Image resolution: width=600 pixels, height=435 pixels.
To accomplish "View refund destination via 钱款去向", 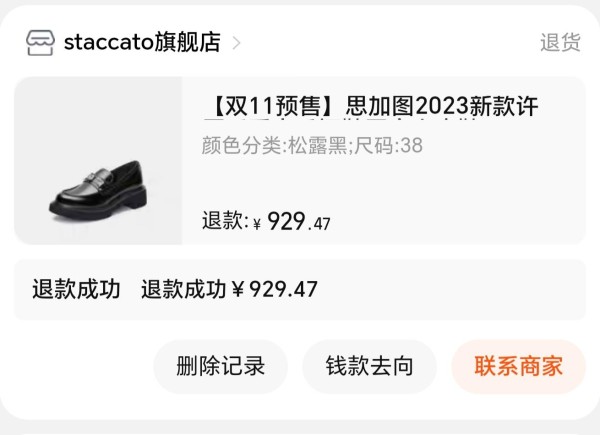I will point(369,366).
